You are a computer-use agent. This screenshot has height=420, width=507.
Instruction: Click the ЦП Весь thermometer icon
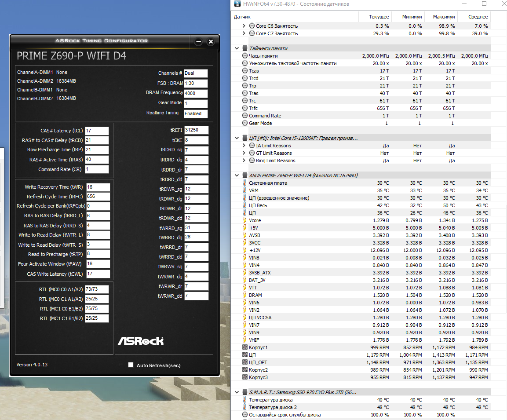pyautogui.click(x=245, y=205)
